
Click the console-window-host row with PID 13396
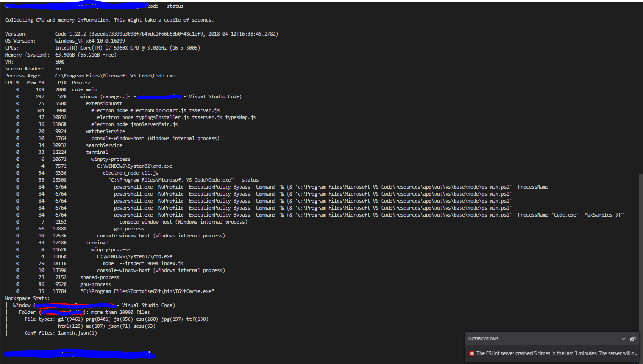click(120, 271)
